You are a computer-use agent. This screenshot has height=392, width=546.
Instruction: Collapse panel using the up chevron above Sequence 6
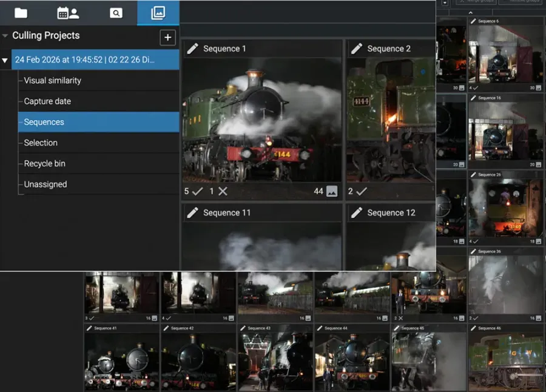click(471, 12)
